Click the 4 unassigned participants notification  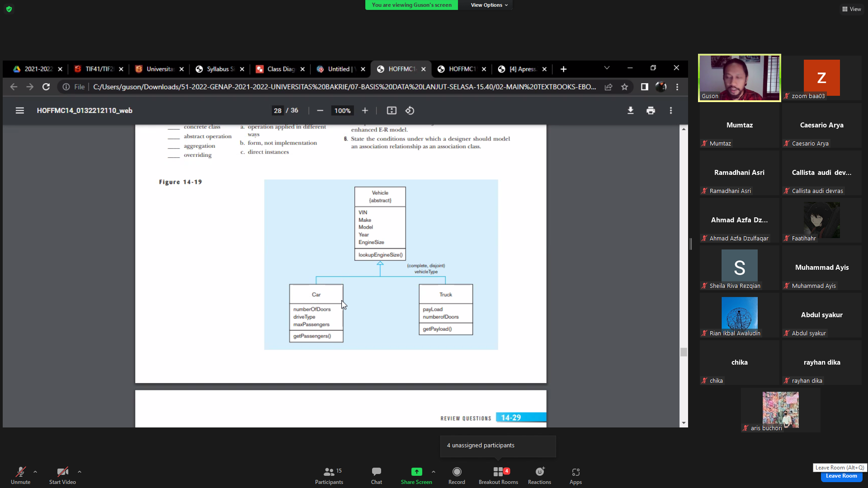498,446
